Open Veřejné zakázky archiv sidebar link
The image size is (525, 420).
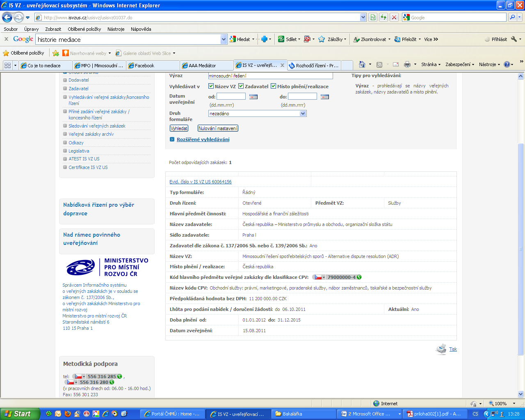click(91, 134)
